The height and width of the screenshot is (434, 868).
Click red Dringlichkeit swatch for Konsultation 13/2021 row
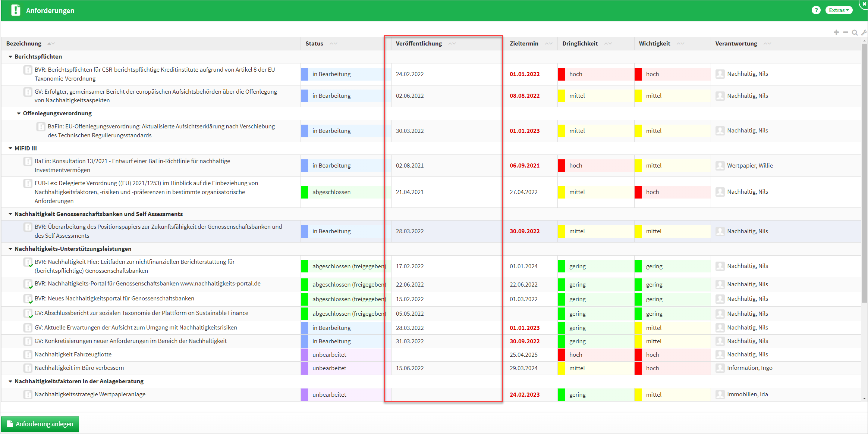tap(561, 166)
